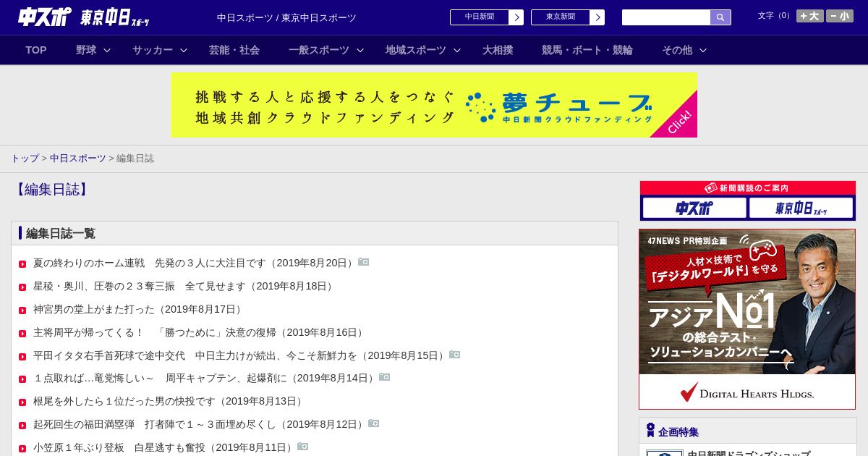Open the その他 menu item
This screenshot has width=868, height=456.
click(x=677, y=50)
